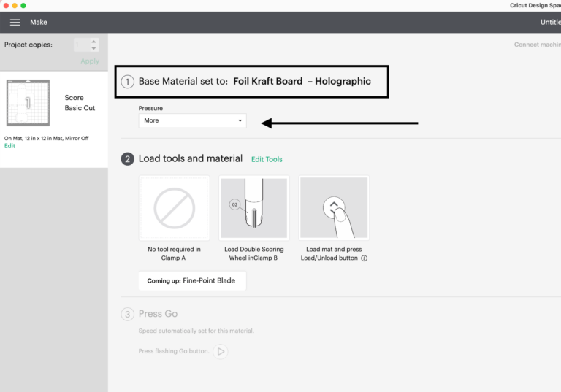561x392 pixels.
Task: Click info icon beside Load/Unload button
Action: coord(364,258)
